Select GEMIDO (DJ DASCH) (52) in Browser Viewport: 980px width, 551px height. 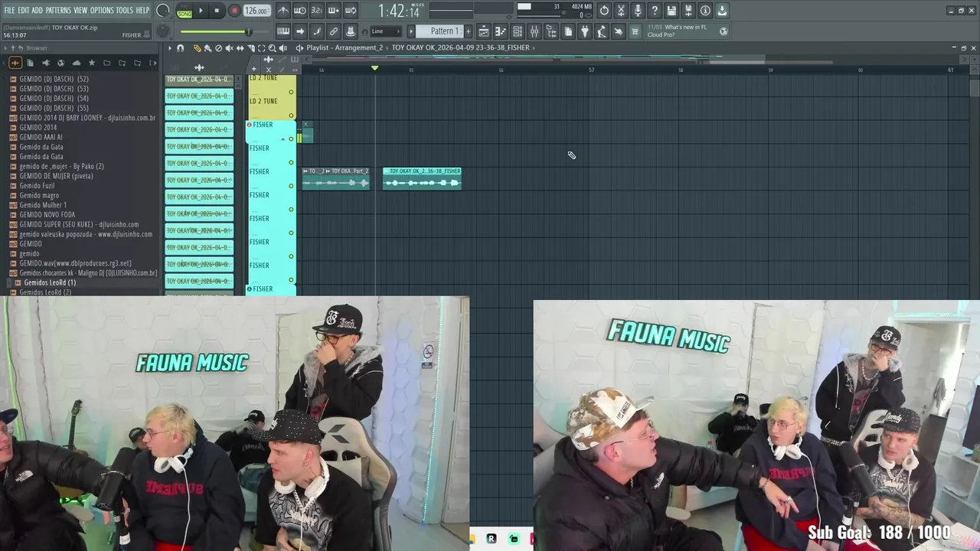54,79
